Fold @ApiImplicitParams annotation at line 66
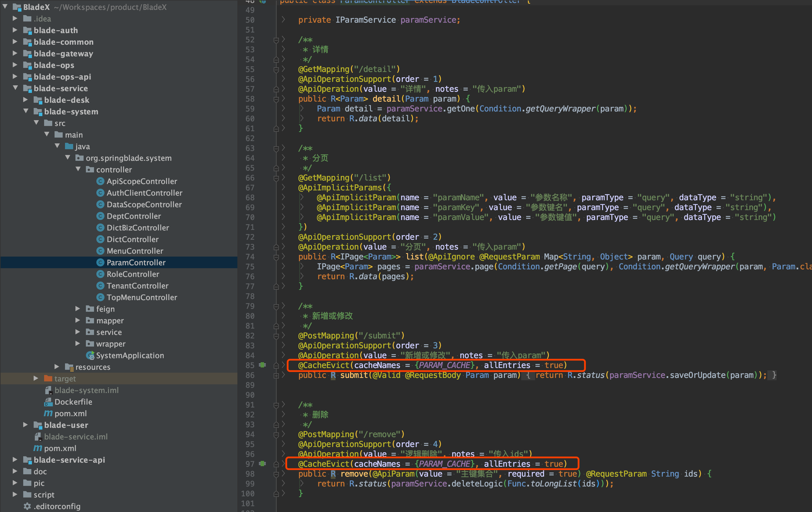Screen dimensions: 812x512 [276, 178]
